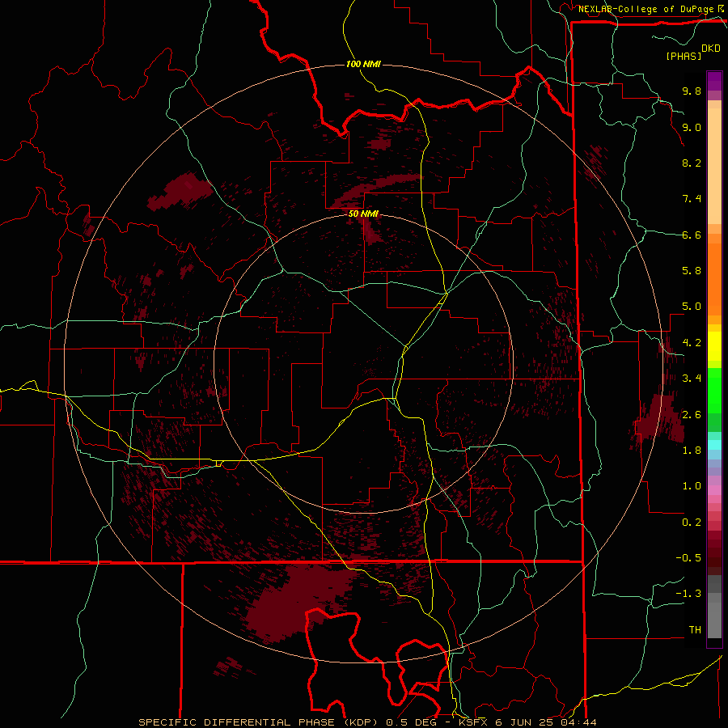The width and height of the screenshot is (728, 728).
Task: Select the 7.4 legend value
Action: click(692, 199)
